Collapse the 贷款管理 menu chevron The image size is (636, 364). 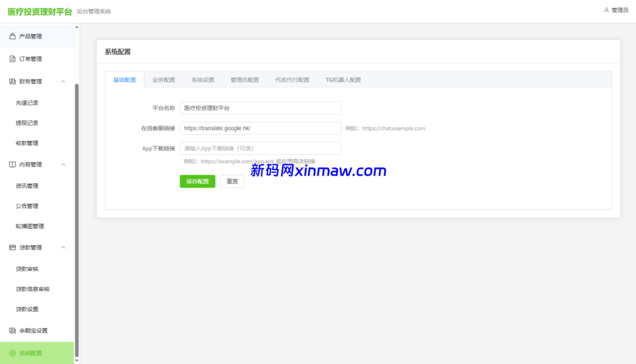pyautogui.click(x=63, y=248)
